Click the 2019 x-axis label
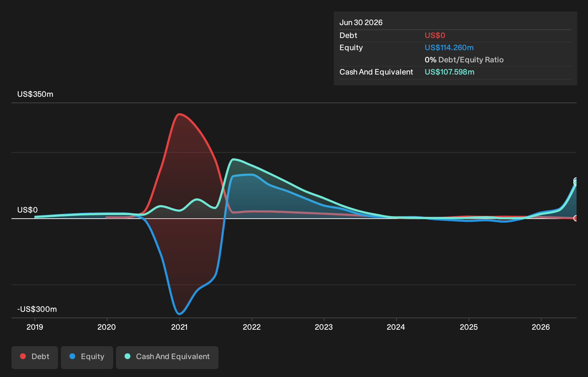 tap(35, 327)
